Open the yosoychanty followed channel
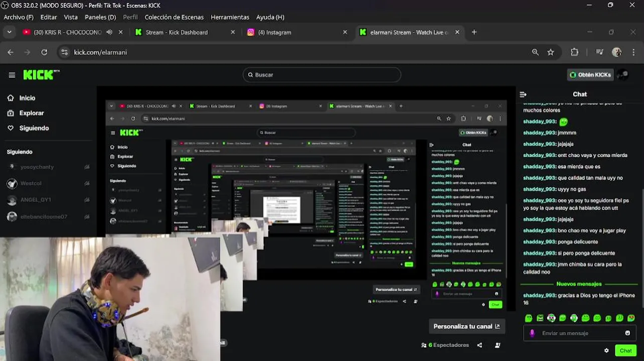The height and width of the screenshot is (361, 644). (48, 167)
